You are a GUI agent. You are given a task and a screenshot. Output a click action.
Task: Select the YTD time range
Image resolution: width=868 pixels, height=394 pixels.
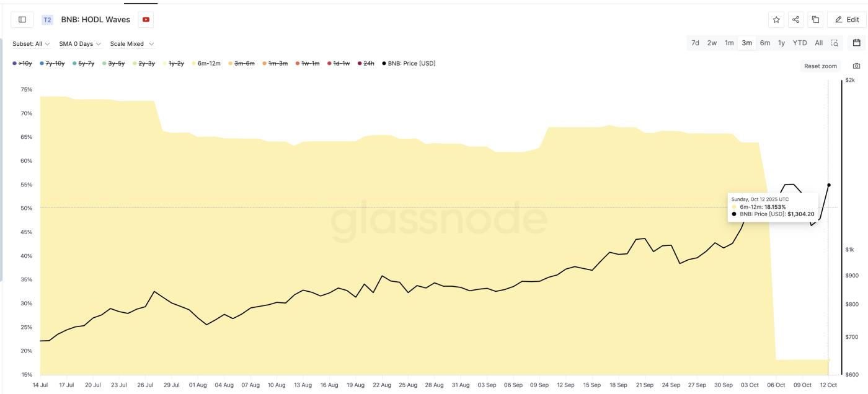click(x=800, y=43)
